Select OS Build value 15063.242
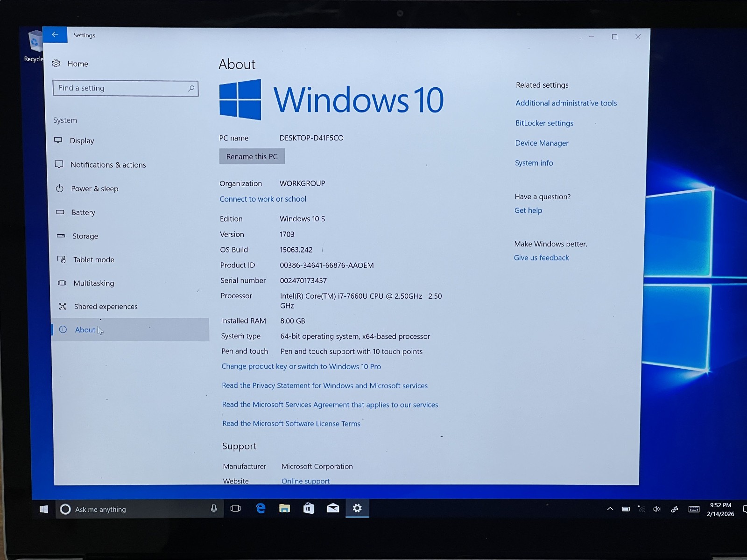 coord(296,250)
